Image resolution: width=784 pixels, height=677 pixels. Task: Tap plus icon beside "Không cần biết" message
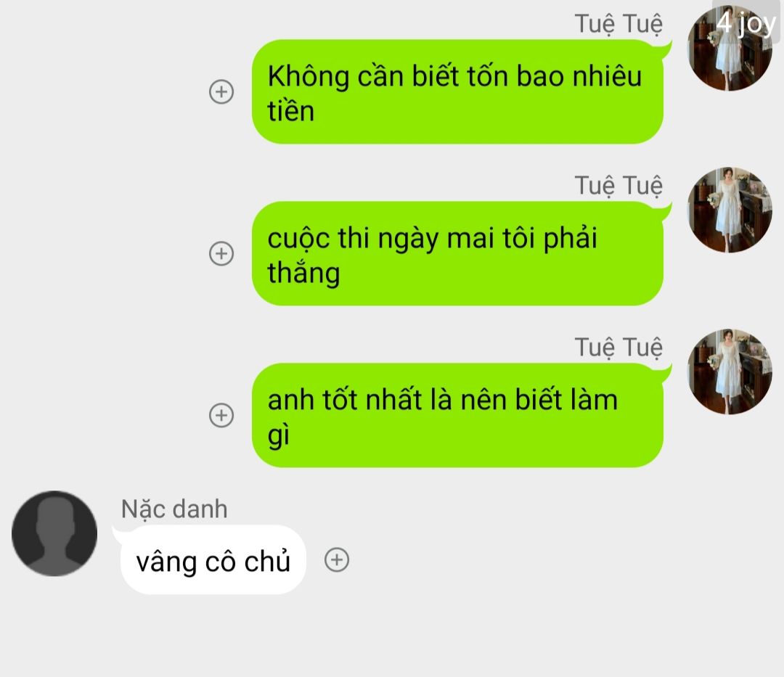pos(221,91)
